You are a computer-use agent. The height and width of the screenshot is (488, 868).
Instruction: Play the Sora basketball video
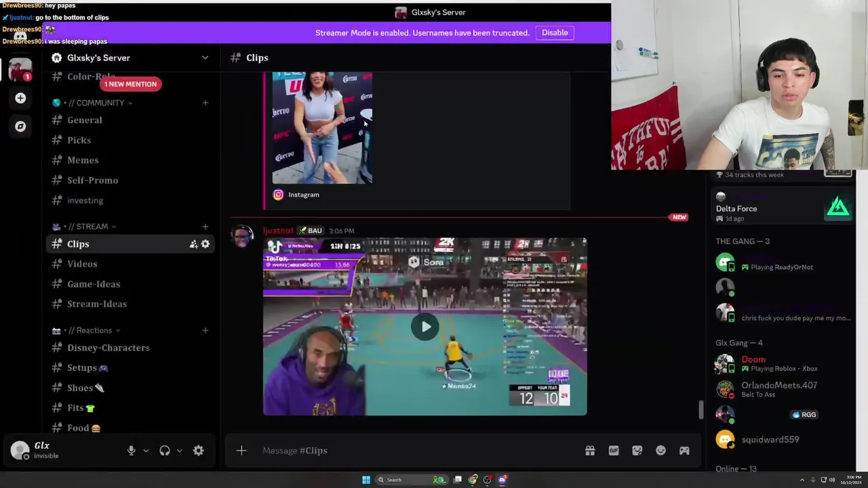[x=425, y=327]
